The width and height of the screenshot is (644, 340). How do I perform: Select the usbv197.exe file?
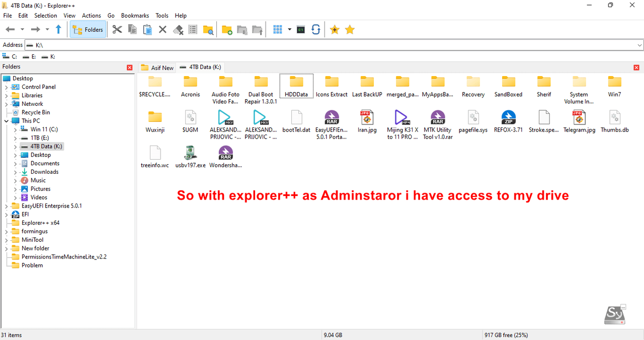[190, 157]
